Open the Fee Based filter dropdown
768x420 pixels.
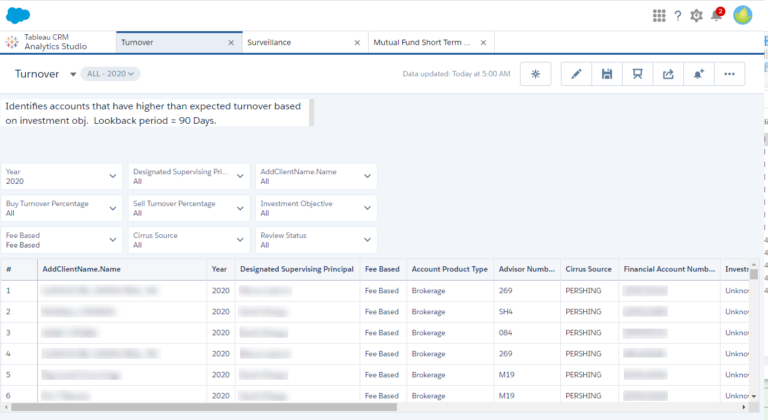click(x=62, y=240)
